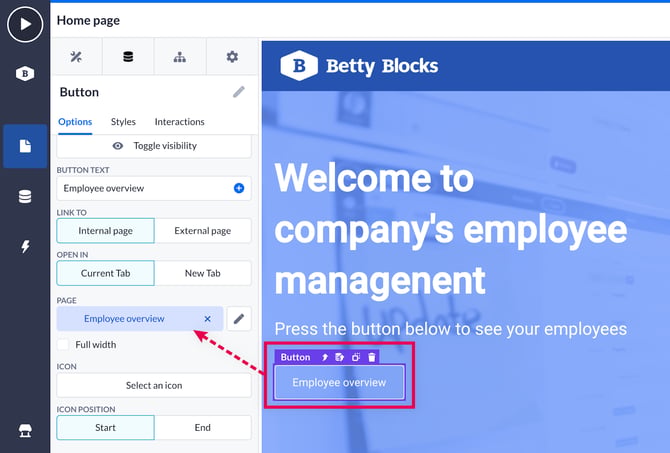Click the Employee overview button on canvas

pyautogui.click(x=339, y=382)
